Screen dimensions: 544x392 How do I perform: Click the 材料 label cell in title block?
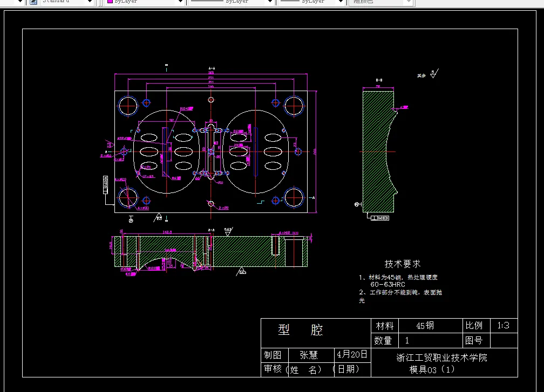385,326
